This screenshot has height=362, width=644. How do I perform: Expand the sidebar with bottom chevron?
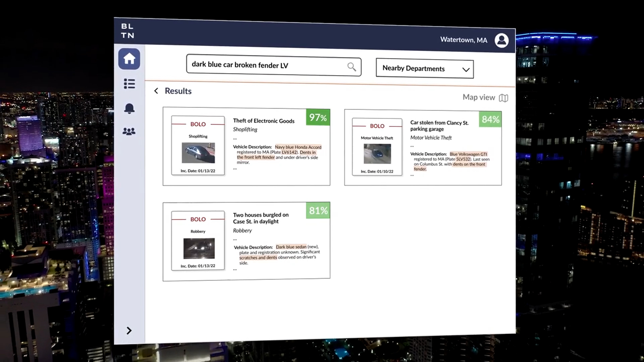[129, 330]
